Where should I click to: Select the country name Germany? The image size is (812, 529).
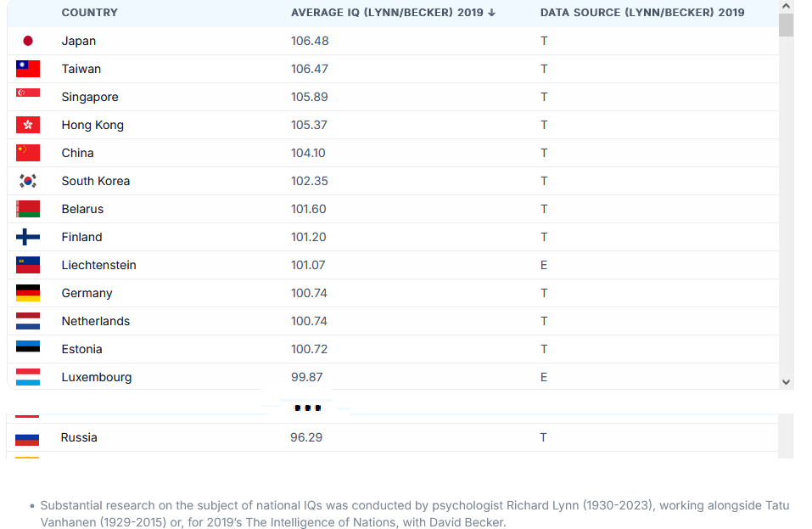87,293
